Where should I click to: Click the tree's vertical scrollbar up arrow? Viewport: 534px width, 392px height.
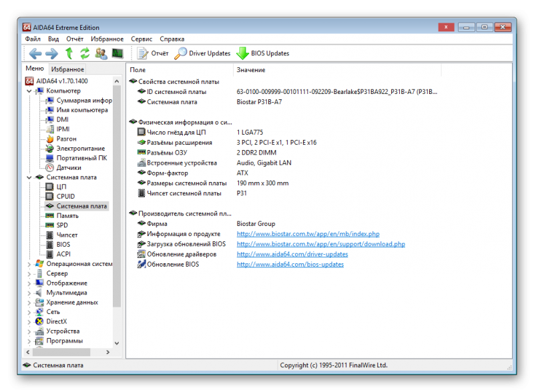[x=117, y=81]
